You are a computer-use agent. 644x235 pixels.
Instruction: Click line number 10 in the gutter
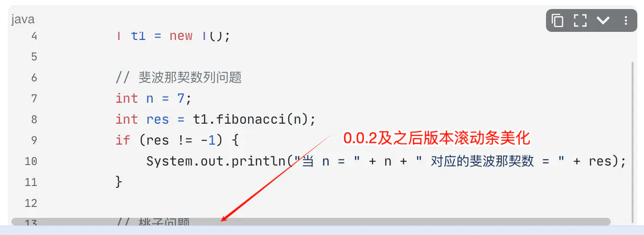point(31,161)
